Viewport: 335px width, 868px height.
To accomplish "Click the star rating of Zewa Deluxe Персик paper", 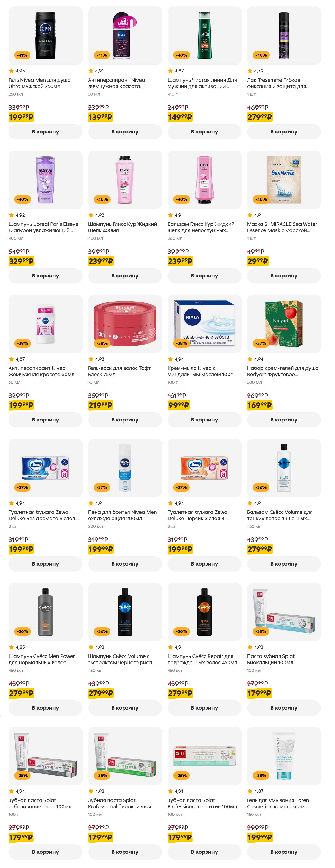I will [x=176, y=503].
